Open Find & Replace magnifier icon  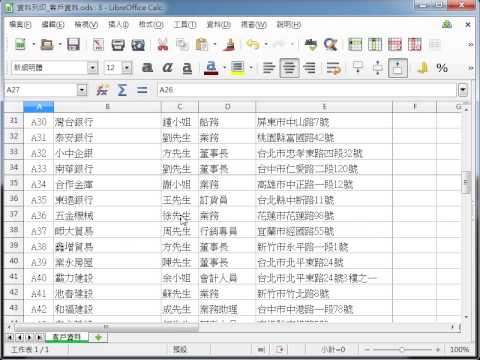331,44
